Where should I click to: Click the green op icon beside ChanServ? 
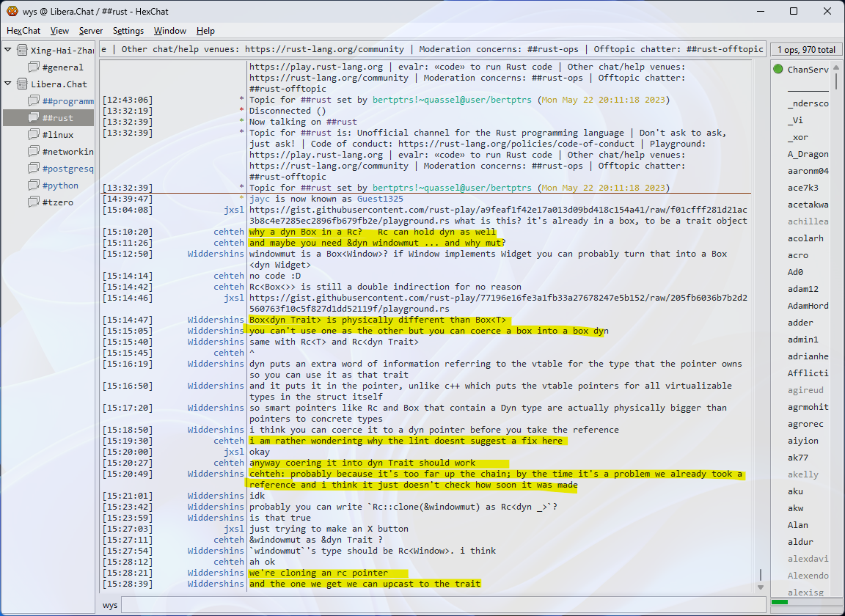pyautogui.click(x=778, y=70)
